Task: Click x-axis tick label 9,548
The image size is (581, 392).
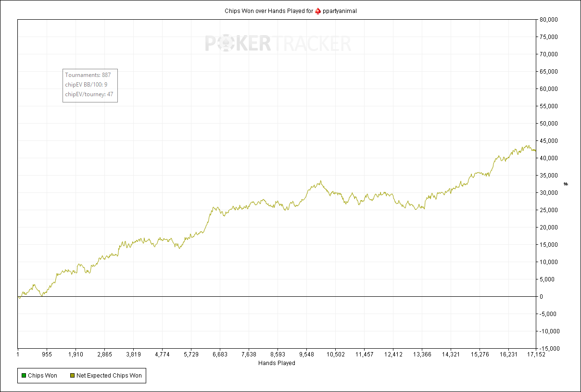Action: (x=306, y=354)
